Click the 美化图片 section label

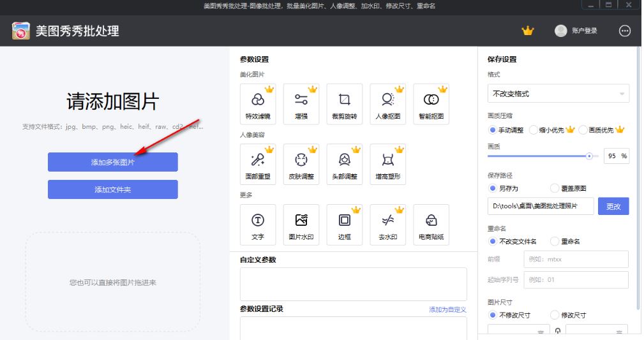coord(252,75)
